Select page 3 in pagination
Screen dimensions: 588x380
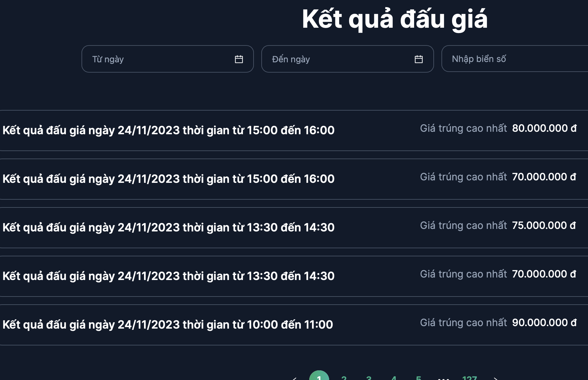(369, 377)
